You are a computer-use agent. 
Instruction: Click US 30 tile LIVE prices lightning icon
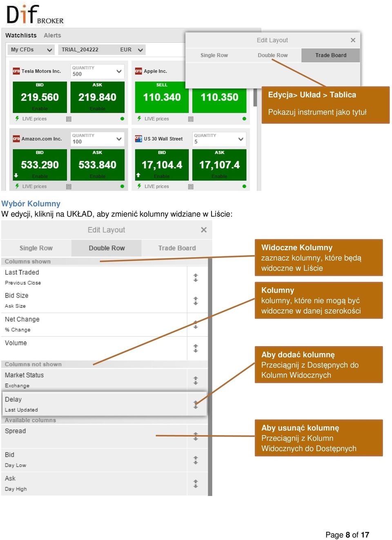(x=139, y=187)
